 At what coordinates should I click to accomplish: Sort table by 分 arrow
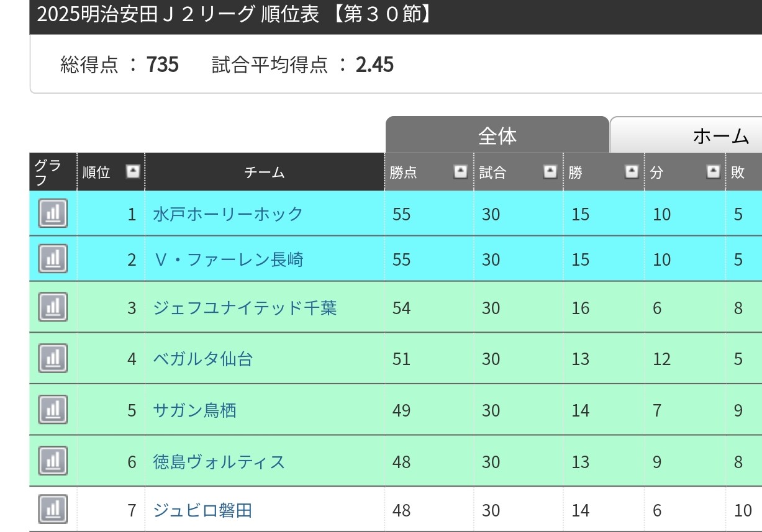click(714, 172)
